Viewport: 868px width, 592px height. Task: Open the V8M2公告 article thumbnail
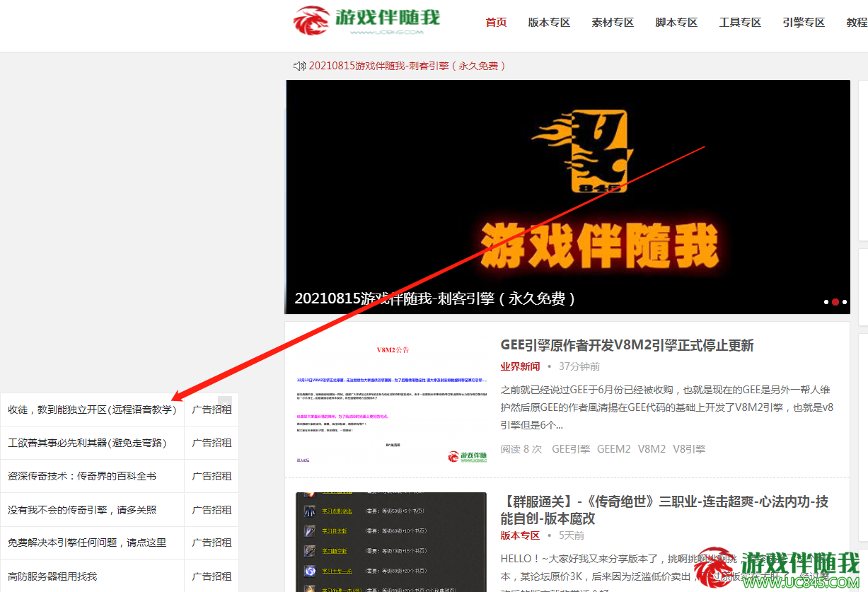click(x=391, y=400)
